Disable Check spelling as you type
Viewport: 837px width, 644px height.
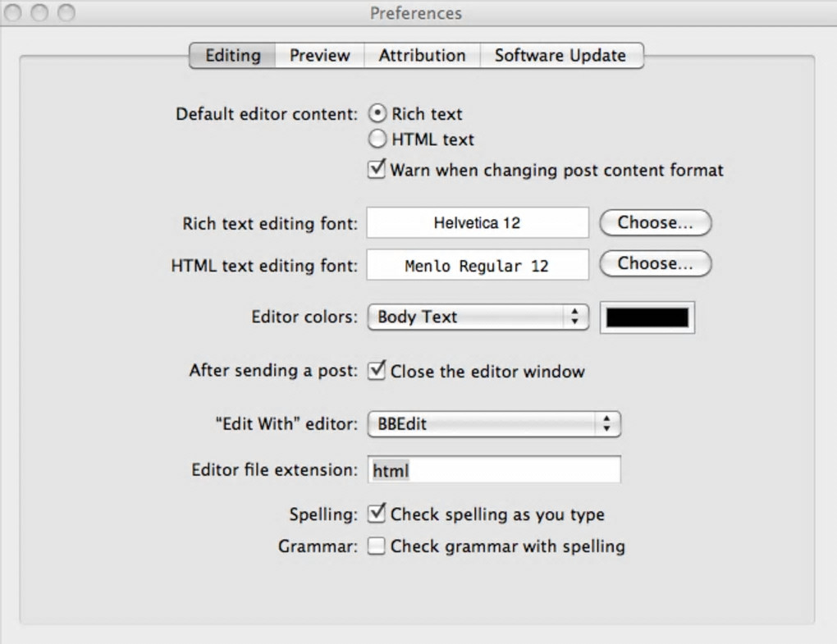[x=377, y=514]
